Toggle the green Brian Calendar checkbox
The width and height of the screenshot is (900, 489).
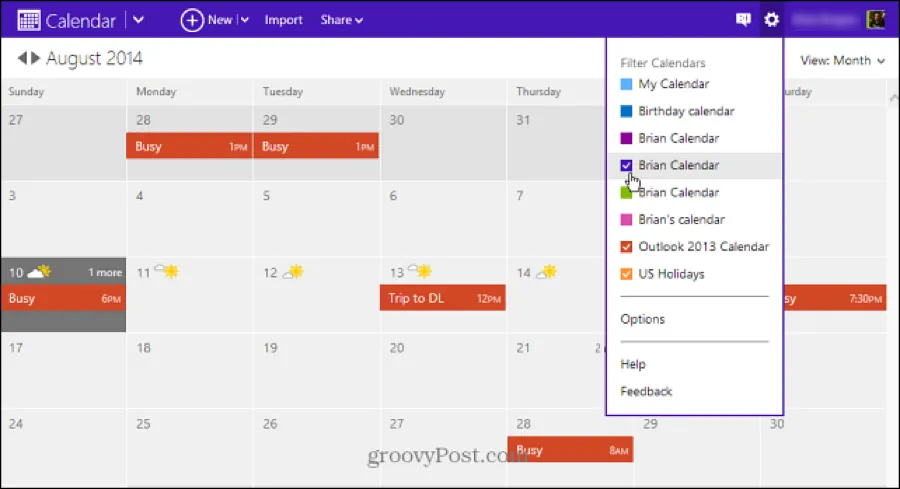[x=626, y=192]
